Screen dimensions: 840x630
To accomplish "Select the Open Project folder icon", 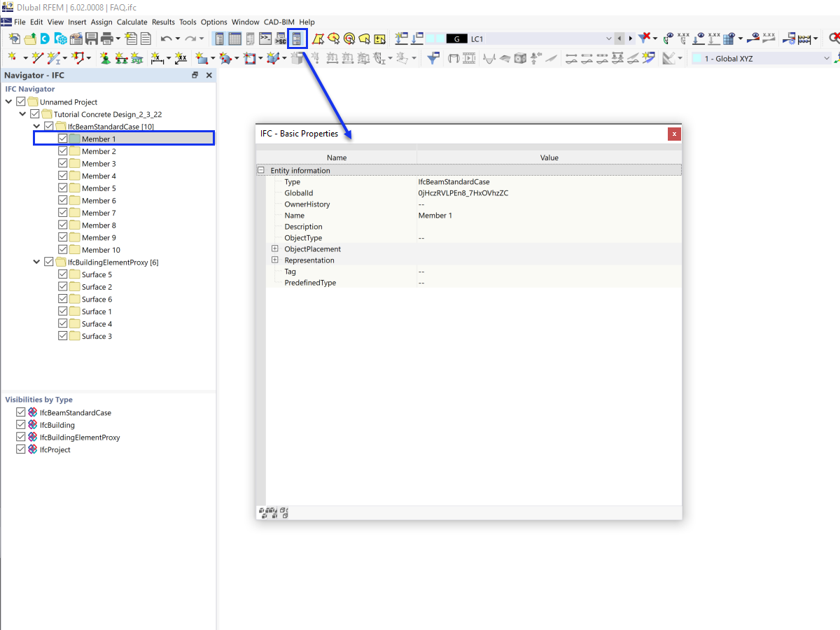I will tap(29, 38).
